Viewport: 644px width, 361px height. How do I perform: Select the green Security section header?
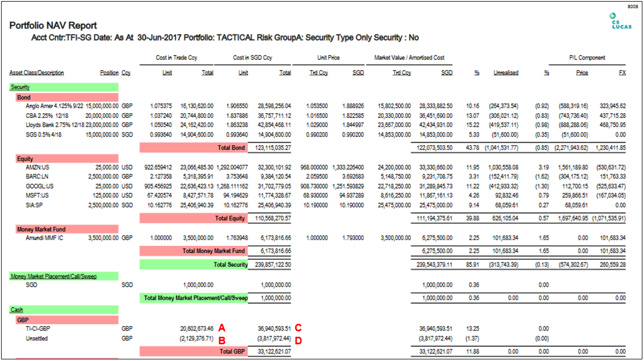(x=19, y=87)
